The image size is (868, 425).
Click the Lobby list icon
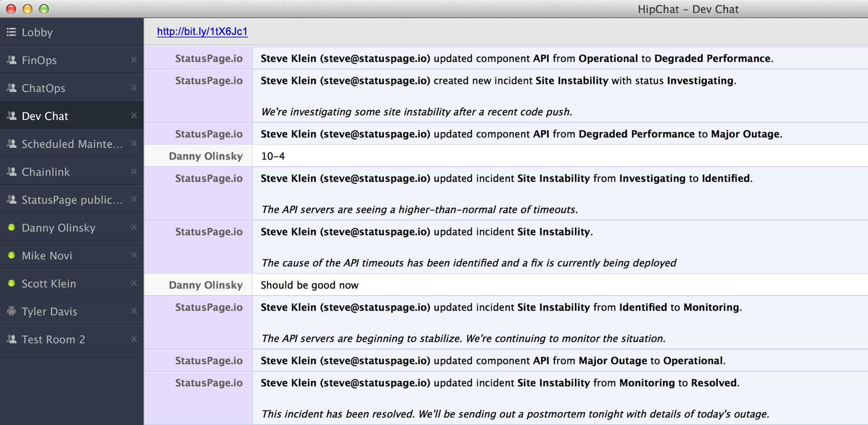tap(11, 32)
